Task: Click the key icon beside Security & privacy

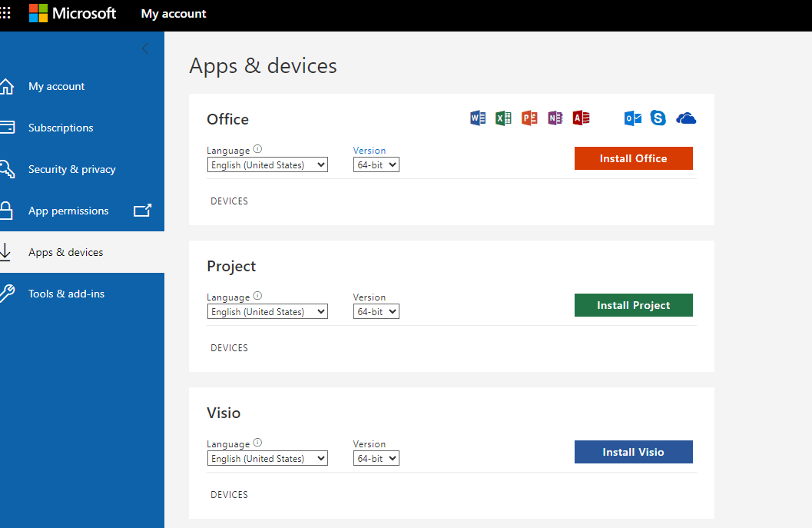Action: pos(7,169)
